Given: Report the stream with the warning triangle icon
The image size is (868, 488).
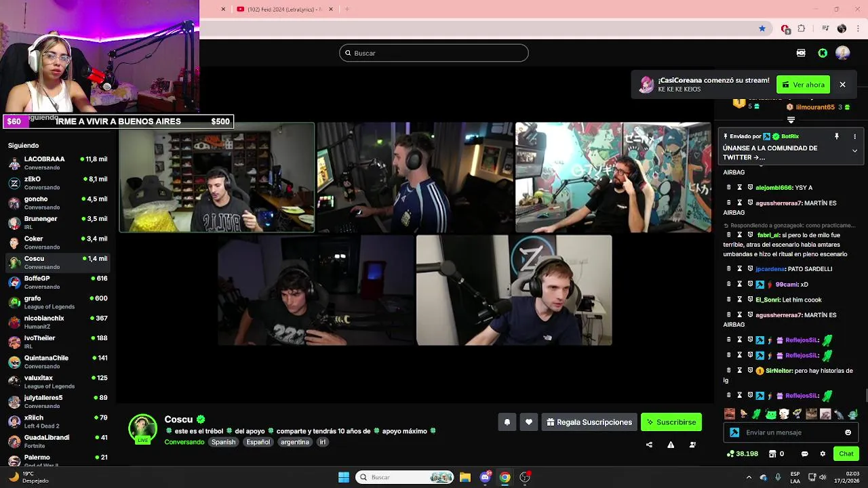Looking at the screenshot, I should (x=671, y=445).
